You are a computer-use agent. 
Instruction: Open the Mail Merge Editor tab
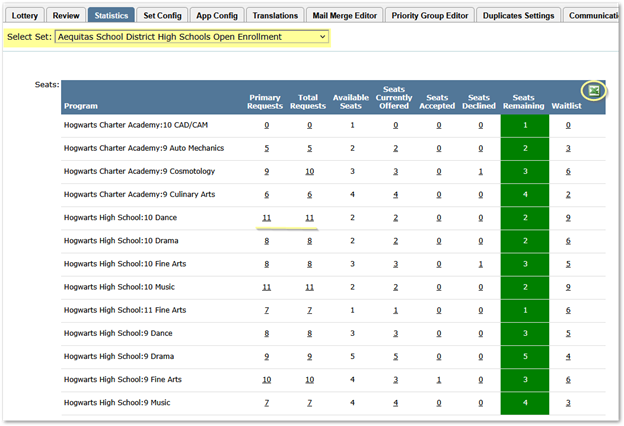point(344,16)
